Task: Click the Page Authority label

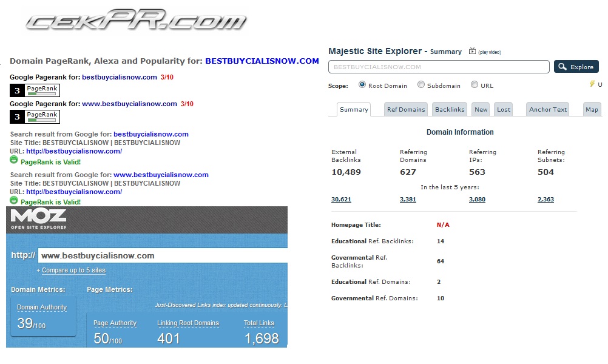Action: coord(115,323)
